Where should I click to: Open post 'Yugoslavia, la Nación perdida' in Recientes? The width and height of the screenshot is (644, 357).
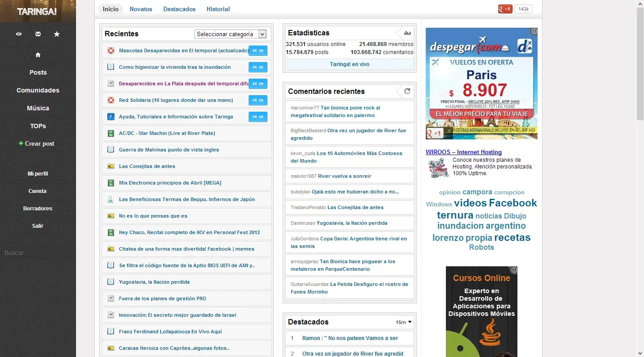click(x=154, y=282)
